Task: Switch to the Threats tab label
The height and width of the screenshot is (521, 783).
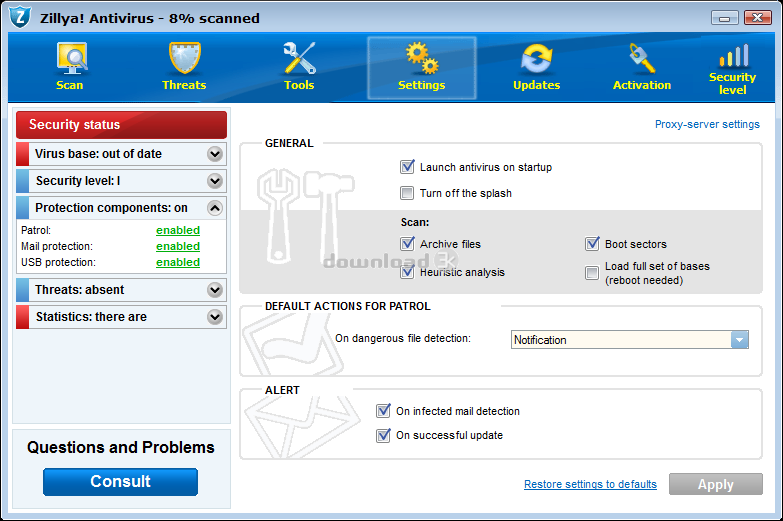Action: [x=184, y=85]
